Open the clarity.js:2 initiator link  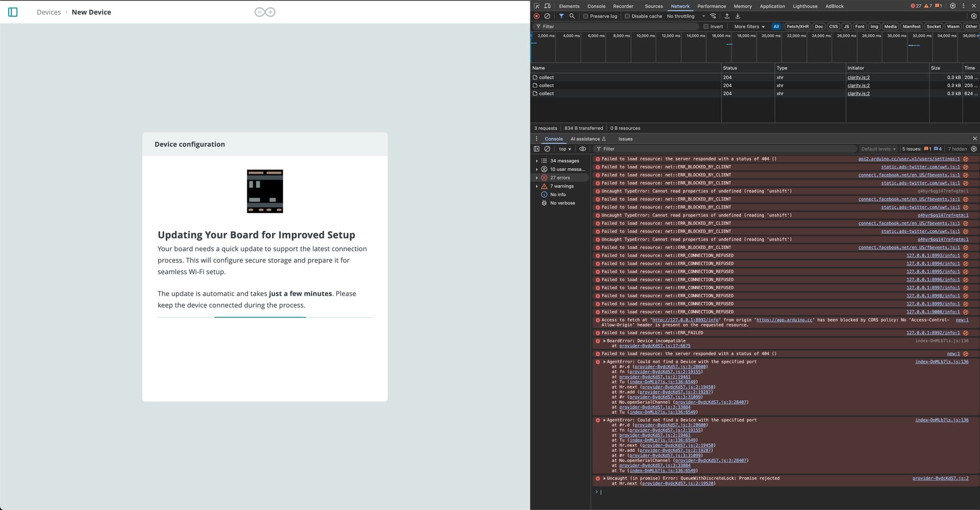[x=858, y=77]
